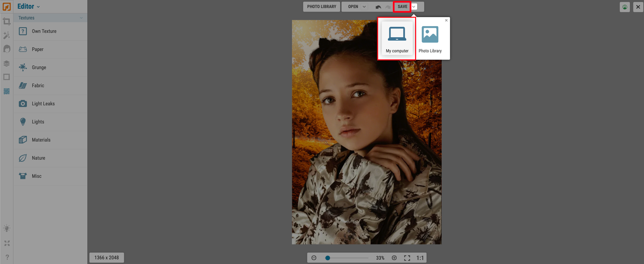Undo the last edit
Image resolution: width=644 pixels, height=264 pixels.
(x=378, y=7)
